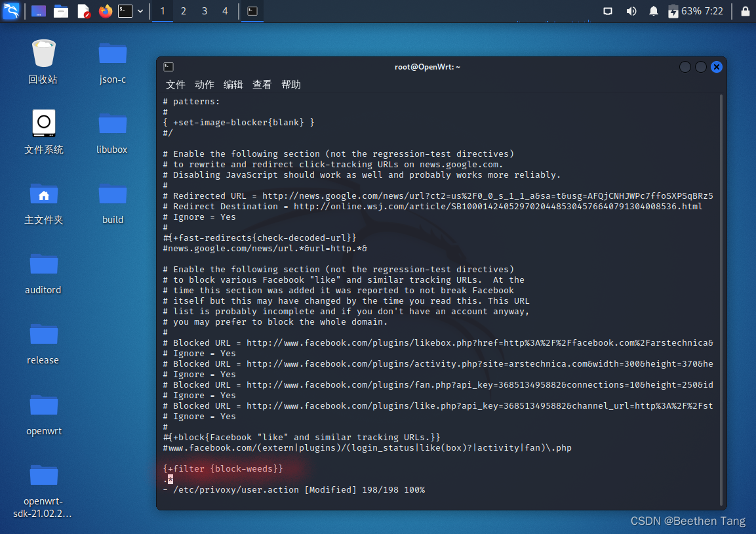Open the 回收站 trash desktop icon
This screenshot has width=756, height=534.
click(x=43, y=62)
